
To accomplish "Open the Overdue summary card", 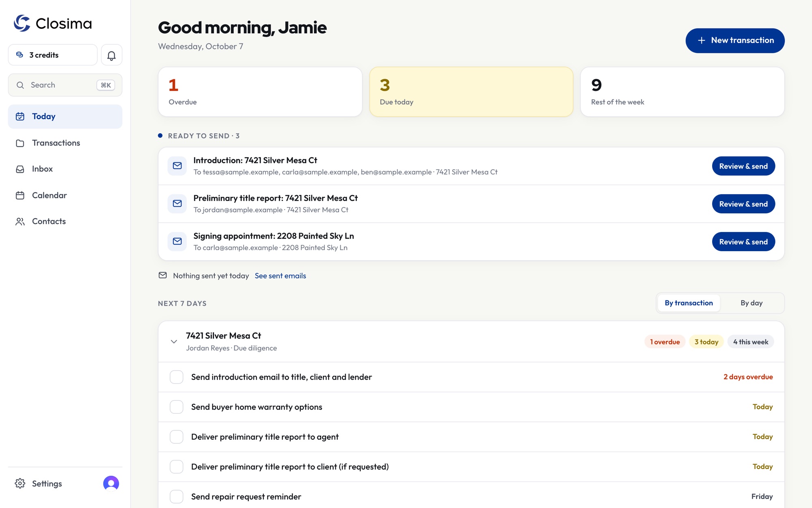I will pos(260,92).
